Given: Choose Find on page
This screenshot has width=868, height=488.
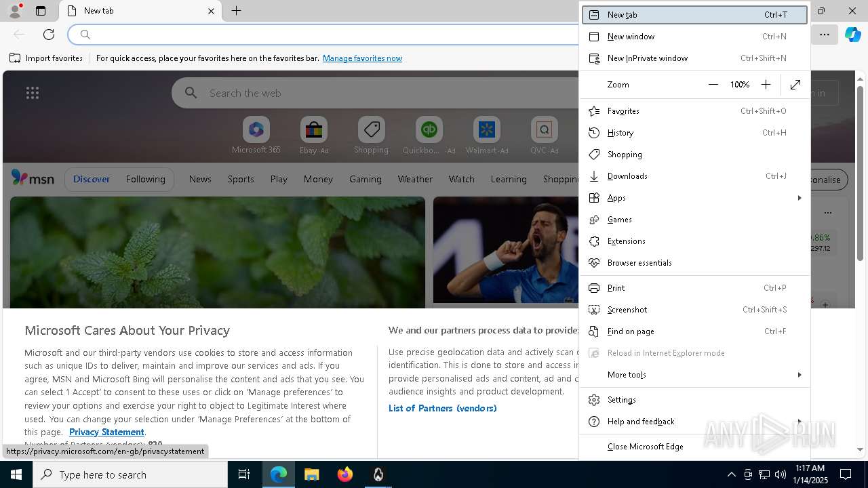Looking at the screenshot, I should pyautogui.click(x=694, y=331).
